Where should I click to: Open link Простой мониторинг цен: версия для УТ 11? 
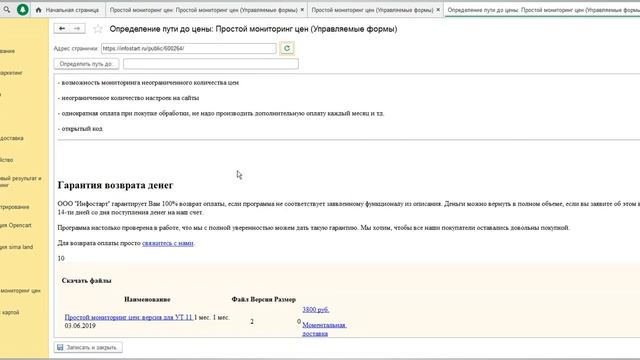[x=129, y=317]
